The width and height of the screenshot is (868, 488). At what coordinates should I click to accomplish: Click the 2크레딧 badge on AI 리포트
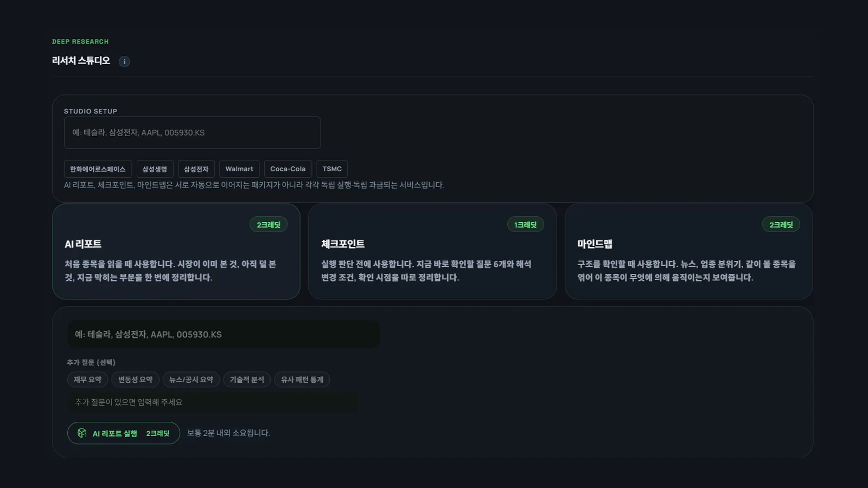(x=268, y=224)
